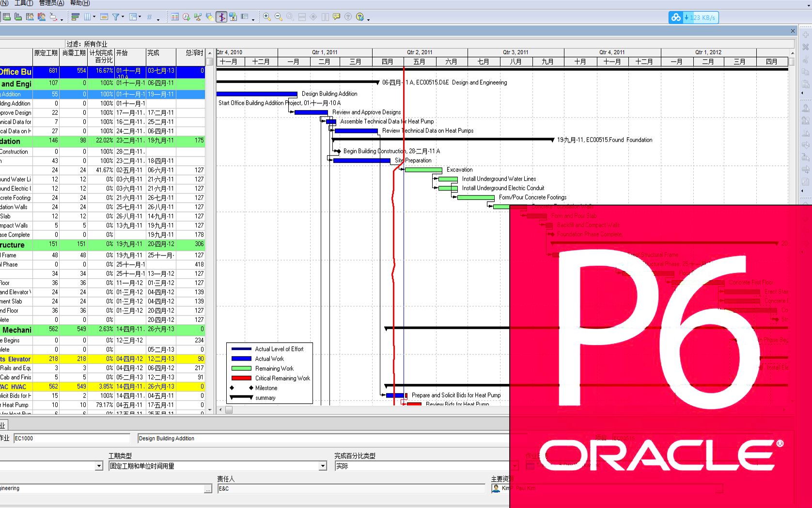Click the Paste icon in right toolbar

(x=805, y=84)
